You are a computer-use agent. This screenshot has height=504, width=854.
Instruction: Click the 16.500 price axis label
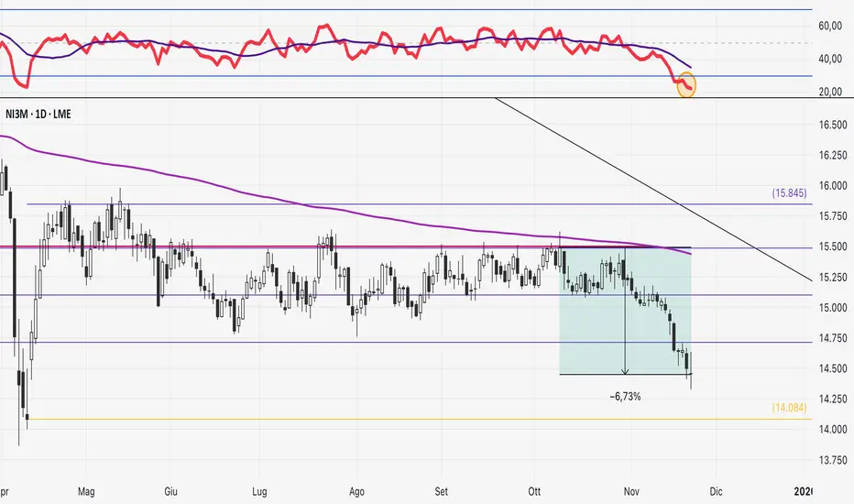pyautogui.click(x=833, y=125)
